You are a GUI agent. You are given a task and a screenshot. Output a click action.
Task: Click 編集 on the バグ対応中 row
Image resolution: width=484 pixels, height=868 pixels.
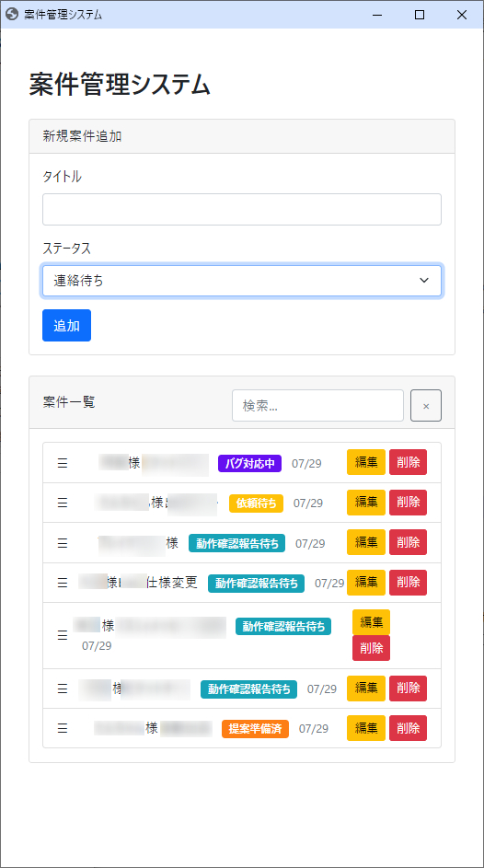click(x=366, y=462)
